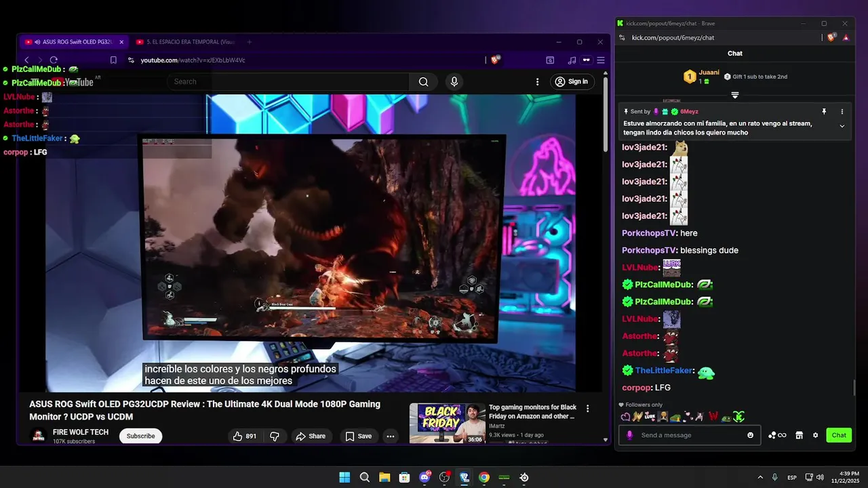Open pinned message three-dot options in Kick chat
The image size is (868, 488).
842,111
